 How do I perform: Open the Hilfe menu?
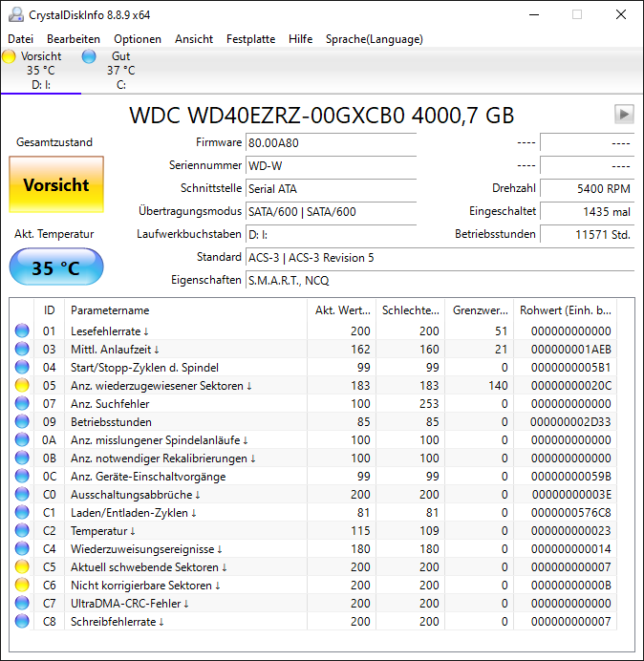pyautogui.click(x=300, y=39)
